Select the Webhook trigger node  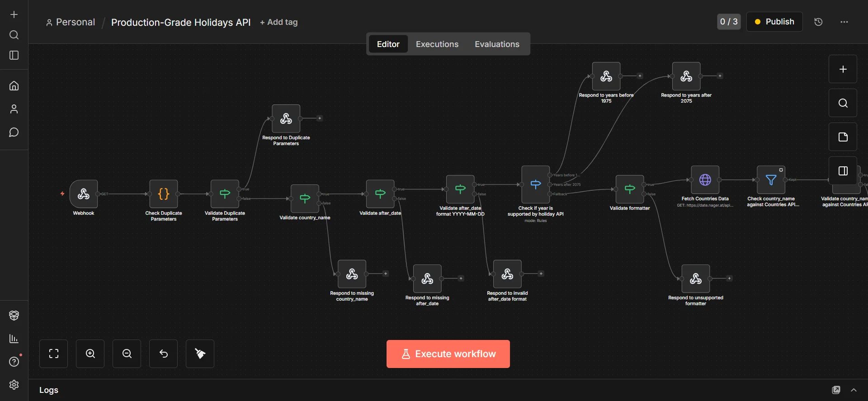(x=84, y=194)
